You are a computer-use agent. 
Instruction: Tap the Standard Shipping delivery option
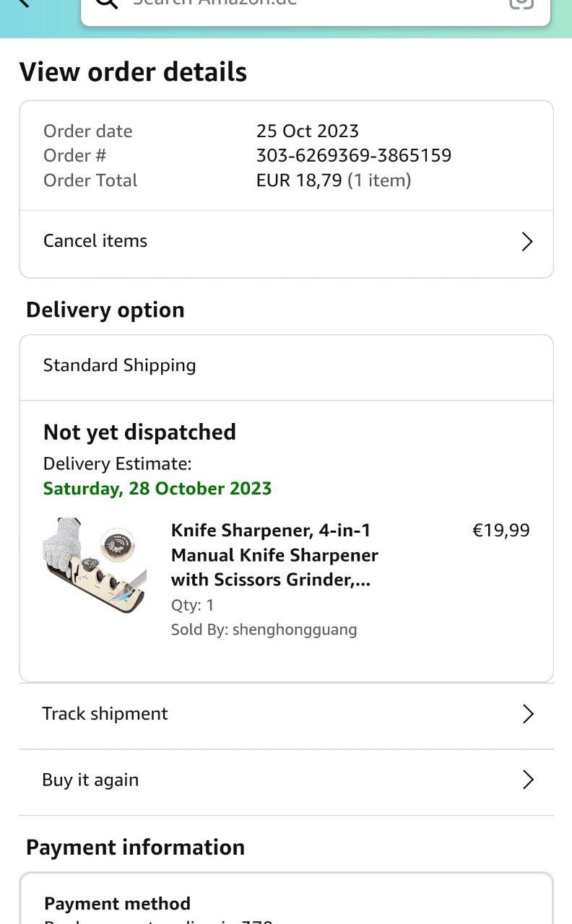(x=120, y=365)
